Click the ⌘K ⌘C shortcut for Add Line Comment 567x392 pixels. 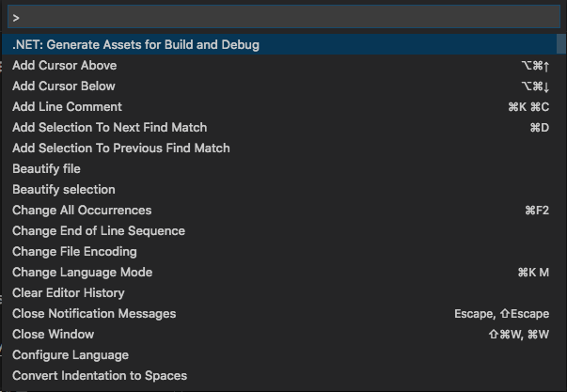point(528,107)
